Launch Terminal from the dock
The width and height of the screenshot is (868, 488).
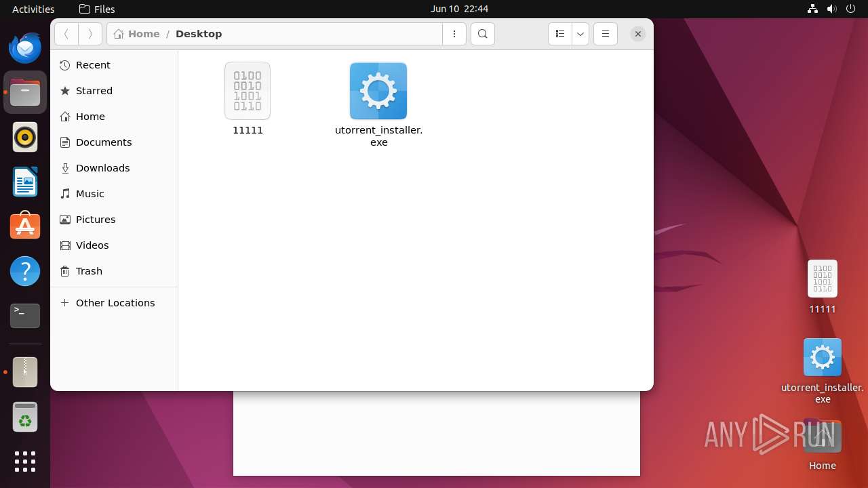tap(25, 317)
